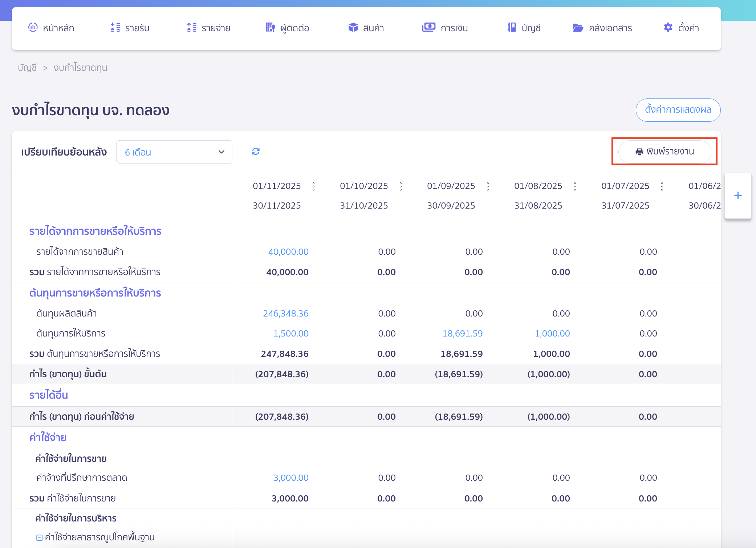Open the 6 เดือน comparison dropdown
This screenshot has height=548, width=756.
174,152
